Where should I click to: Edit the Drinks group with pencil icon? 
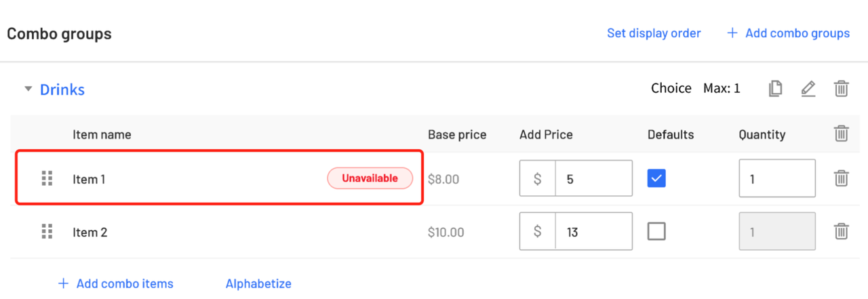tap(808, 88)
